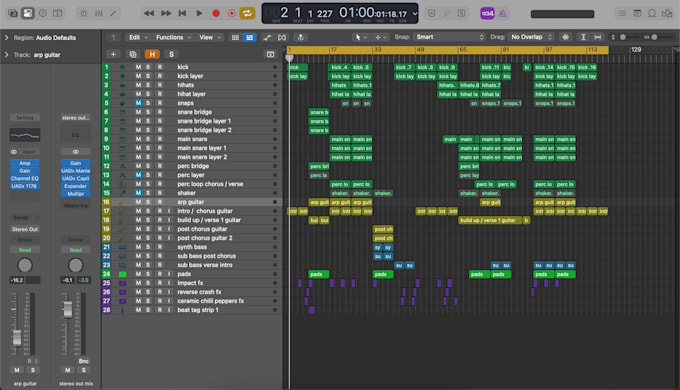This screenshot has height=390, width=680.
Task: Toggle the orange Hide tracks H button
Action: point(152,54)
